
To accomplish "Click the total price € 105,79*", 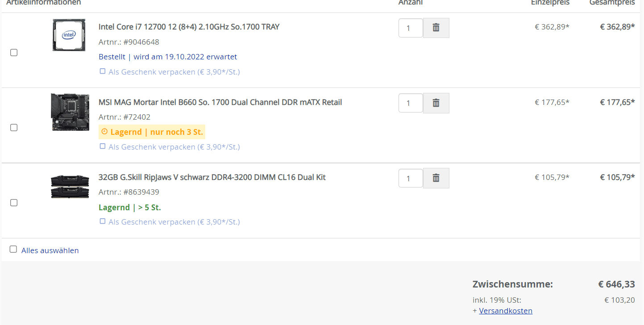I will 617,177.
